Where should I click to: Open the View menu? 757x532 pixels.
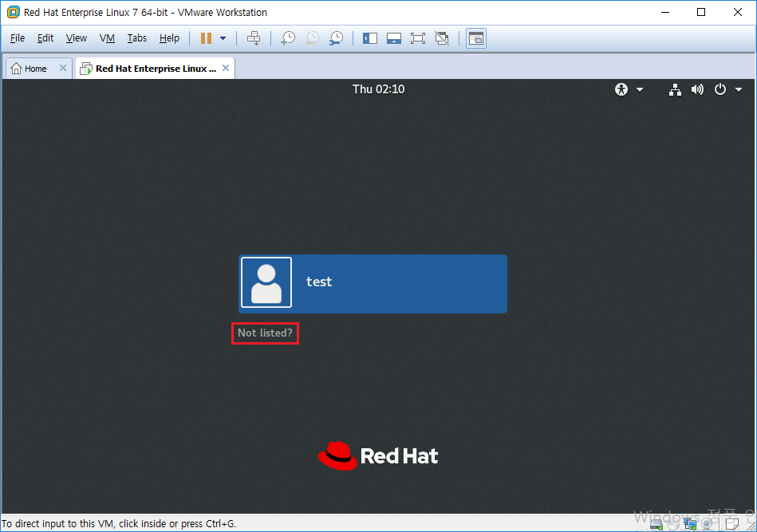(77, 38)
